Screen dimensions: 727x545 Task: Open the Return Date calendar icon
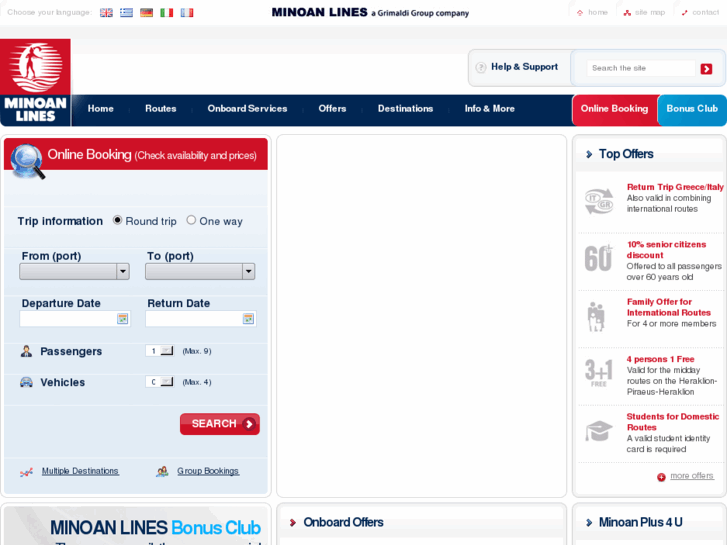(248, 319)
